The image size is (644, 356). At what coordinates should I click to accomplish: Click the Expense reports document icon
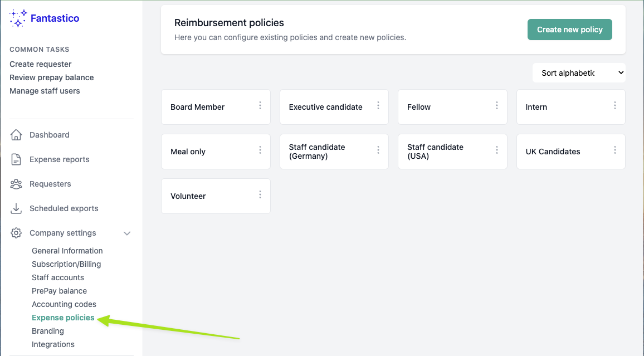tap(16, 159)
